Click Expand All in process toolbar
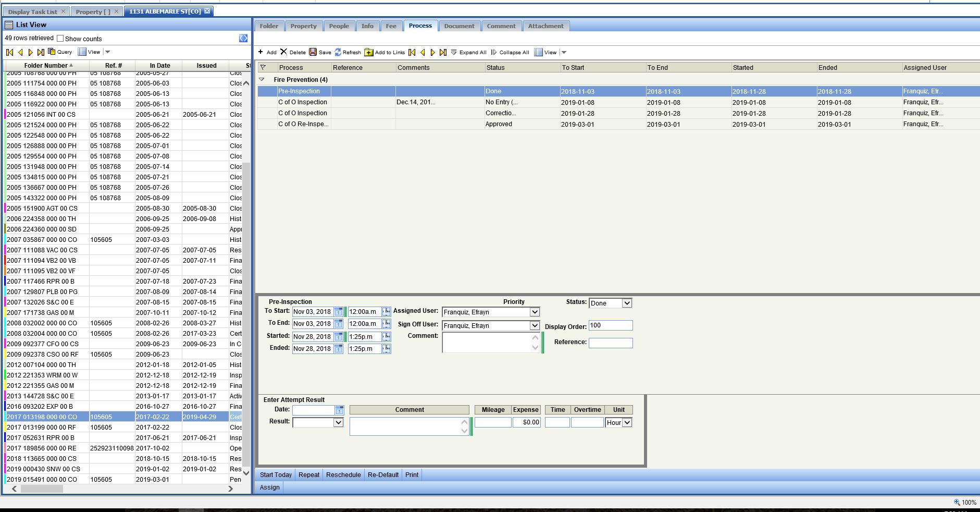This screenshot has width=980, height=512. click(468, 52)
